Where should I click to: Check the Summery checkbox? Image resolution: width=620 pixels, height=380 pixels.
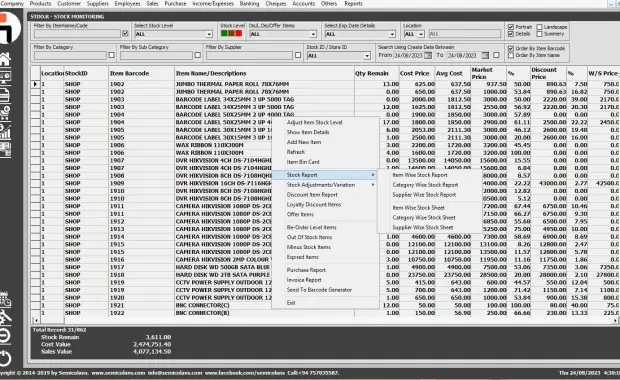click(x=539, y=34)
